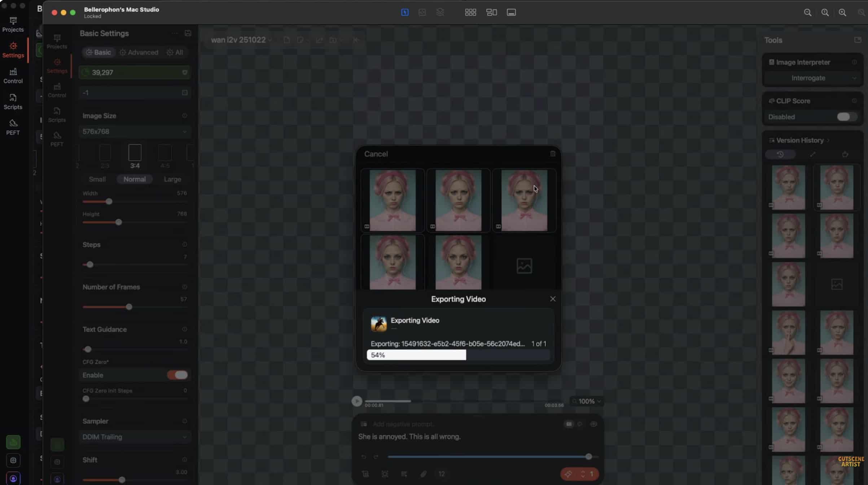Choose the Small size option
868x485 pixels.
(97, 179)
